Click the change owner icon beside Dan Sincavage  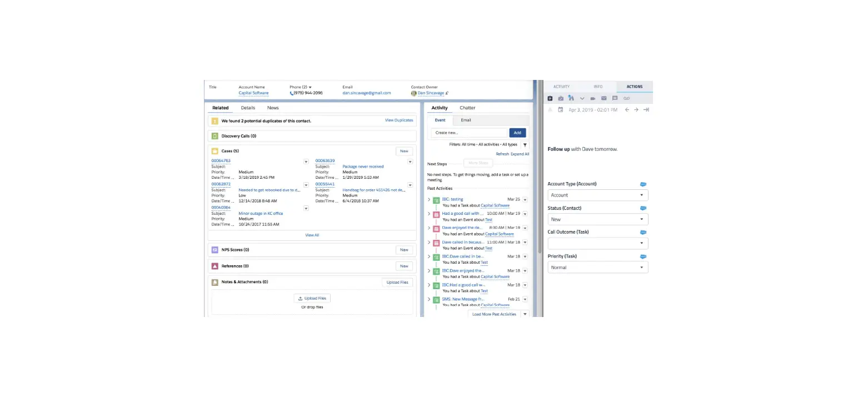coord(447,93)
